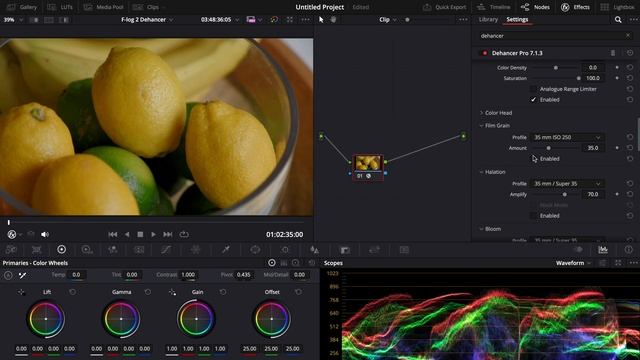The width and height of the screenshot is (640, 360).
Task: Open Film Grain Profile 35 mm ISO 250 dropdown
Action: pos(567,138)
